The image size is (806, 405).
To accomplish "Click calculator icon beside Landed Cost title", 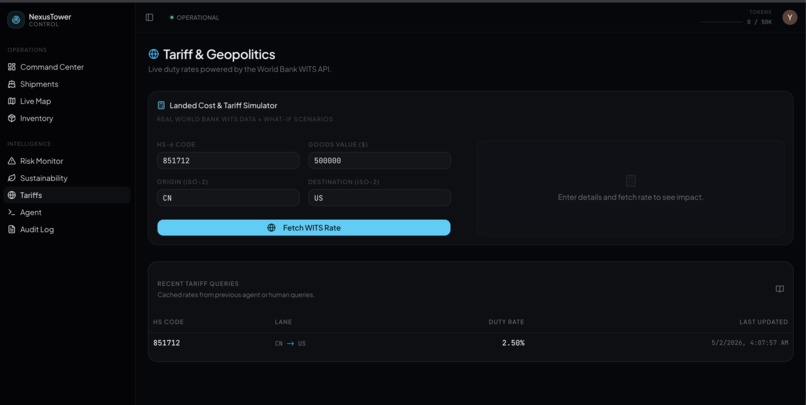I will (x=161, y=105).
